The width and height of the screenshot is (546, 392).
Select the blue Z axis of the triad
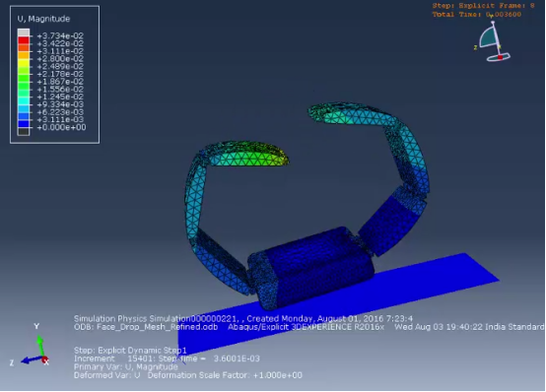point(31,359)
